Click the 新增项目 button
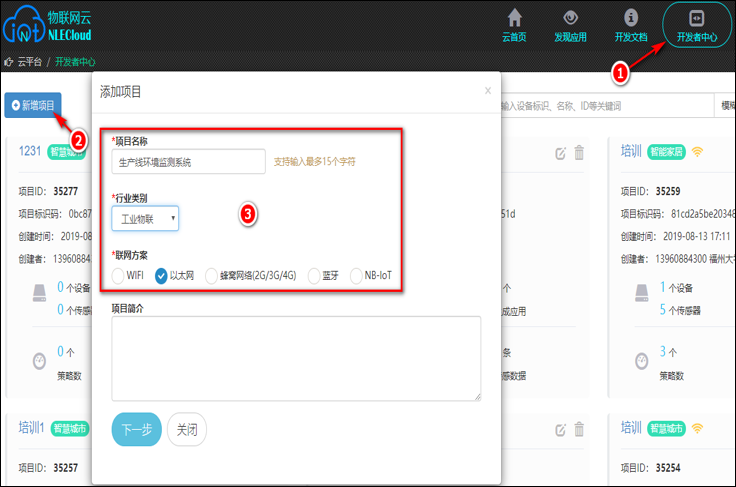Image resolution: width=736 pixels, height=487 pixels. [x=33, y=105]
